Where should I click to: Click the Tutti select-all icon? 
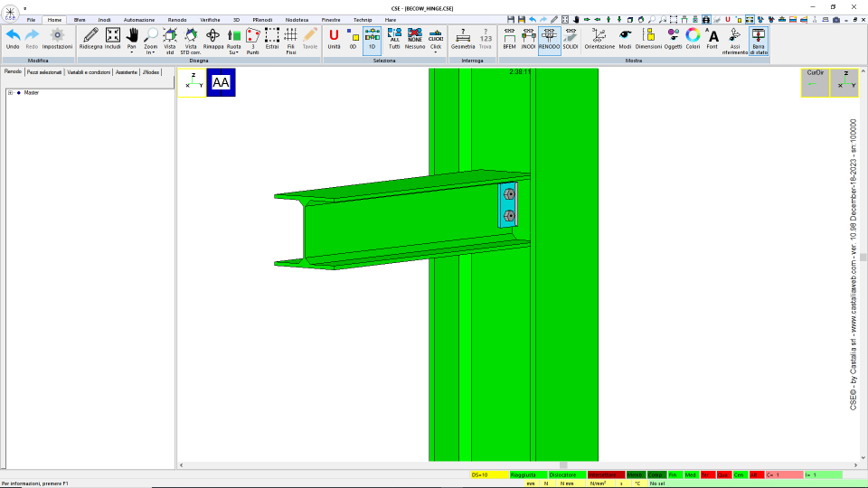(394, 39)
